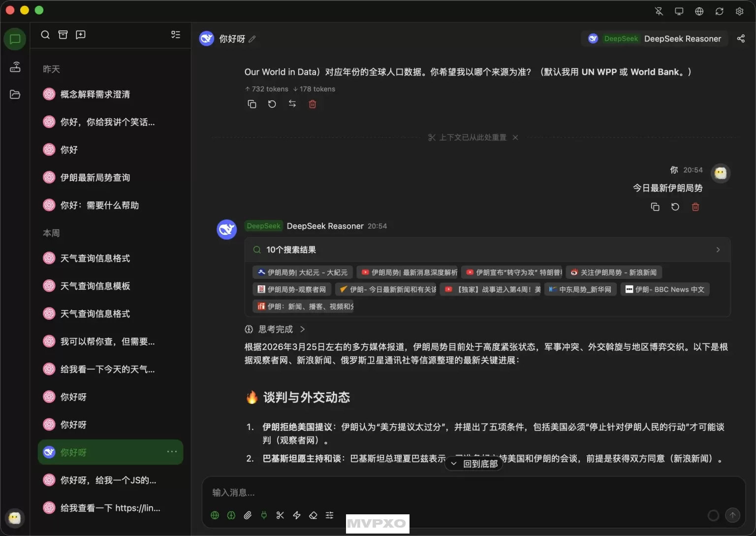Click the lightning quick-command icon
Screen dimensions: 756x536
pos(296,515)
